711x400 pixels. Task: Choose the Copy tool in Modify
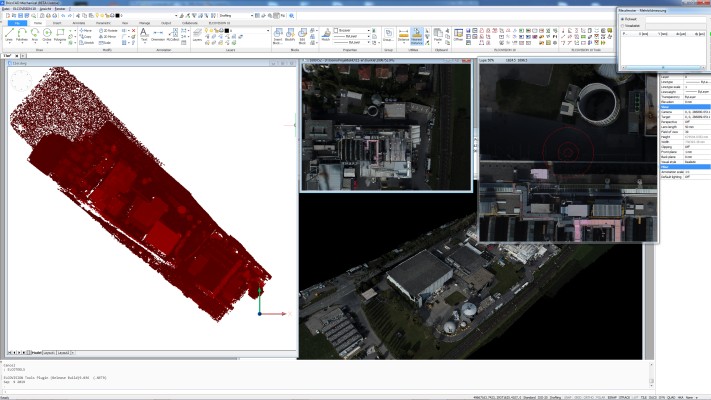click(86, 36)
